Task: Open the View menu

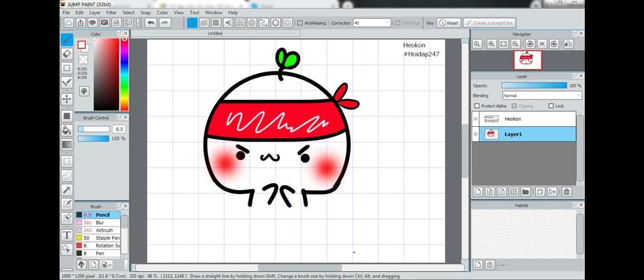Action: [x=179, y=13]
